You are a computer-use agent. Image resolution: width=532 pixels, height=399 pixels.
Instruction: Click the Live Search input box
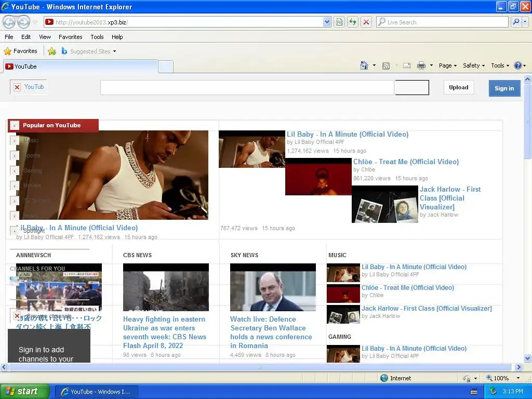point(442,22)
